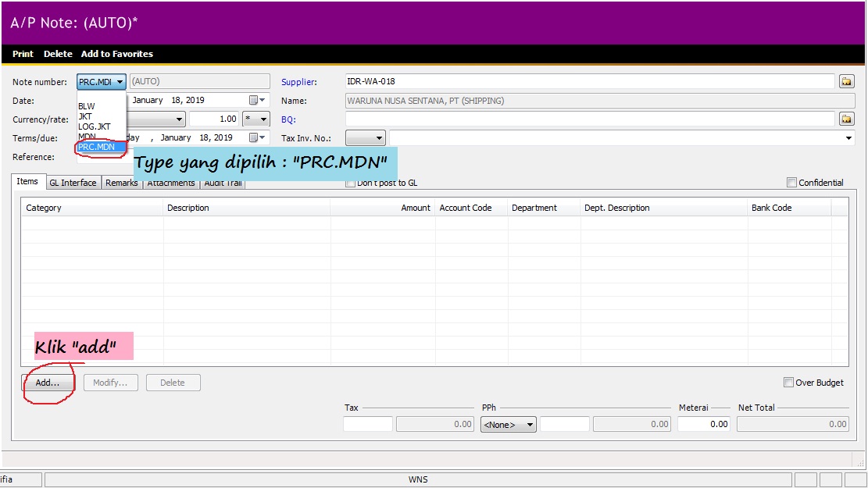Switch to the GL Interface tab
Screen dimensions: 868x488
(73, 183)
